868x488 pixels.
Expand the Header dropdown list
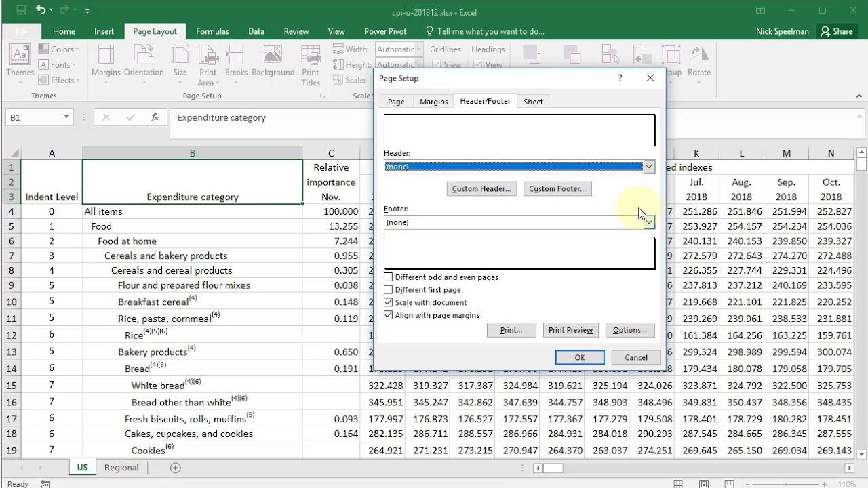pyautogui.click(x=649, y=167)
